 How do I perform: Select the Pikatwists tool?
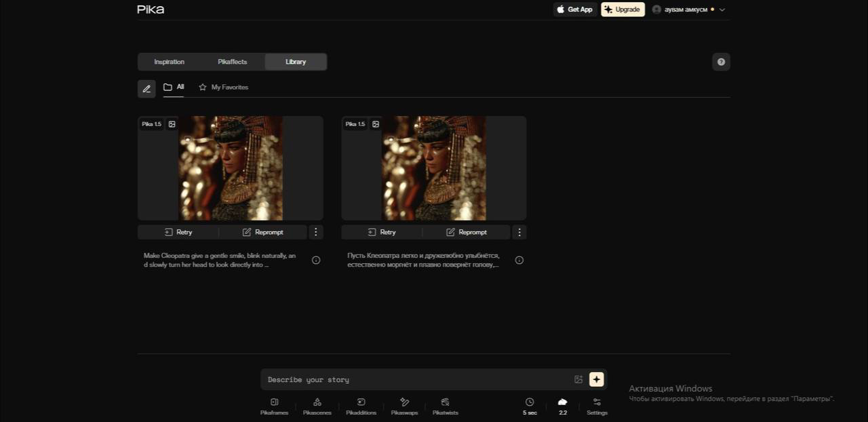pyautogui.click(x=446, y=407)
